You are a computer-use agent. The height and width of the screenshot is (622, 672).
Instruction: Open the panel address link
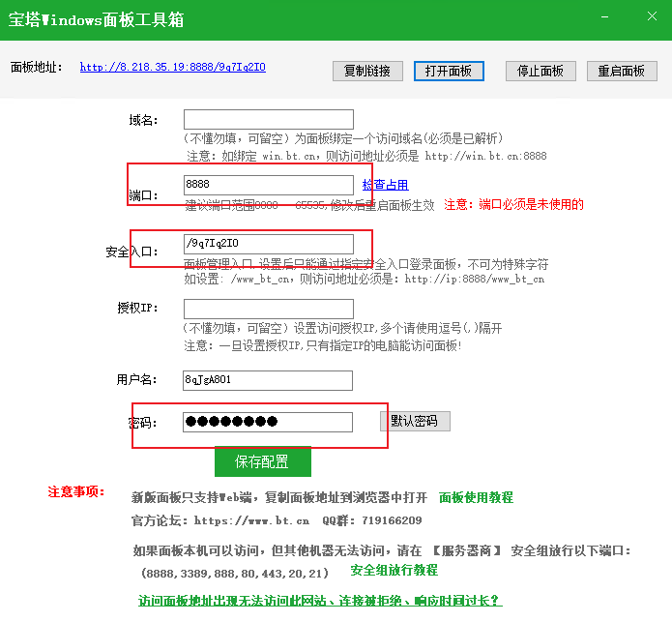coord(173,68)
